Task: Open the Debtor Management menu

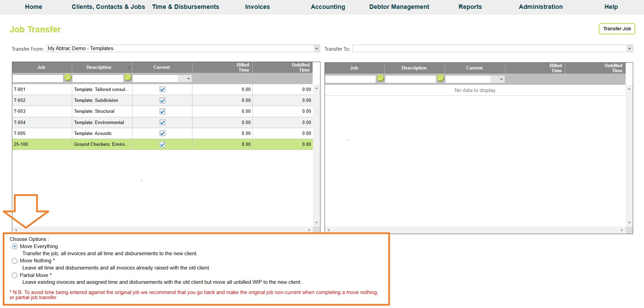Action: (399, 7)
